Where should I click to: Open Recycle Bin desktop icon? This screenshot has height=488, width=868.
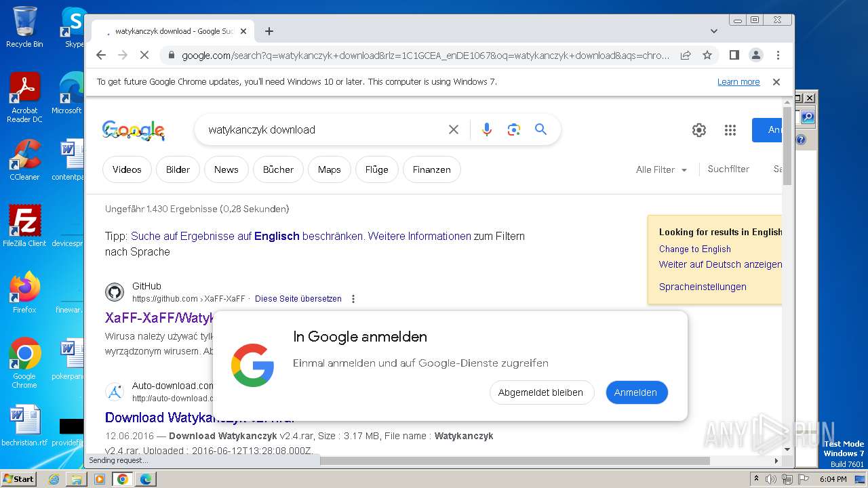24,27
